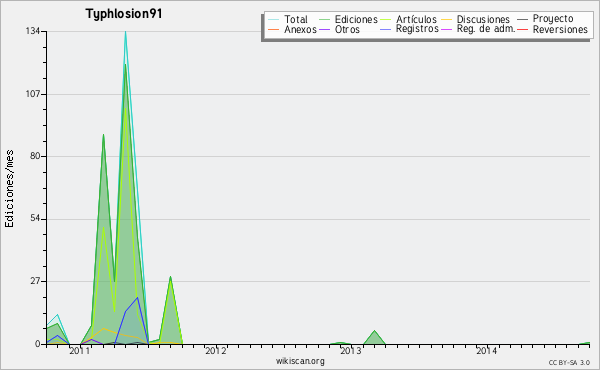Click the 134 y-axis value

click(x=33, y=31)
